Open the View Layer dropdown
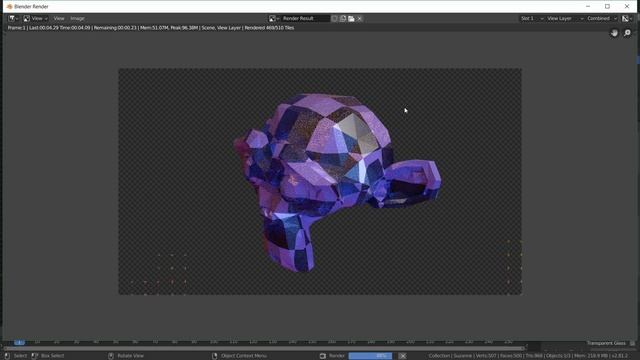This screenshot has height=360, width=640. (x=565, y=18)
